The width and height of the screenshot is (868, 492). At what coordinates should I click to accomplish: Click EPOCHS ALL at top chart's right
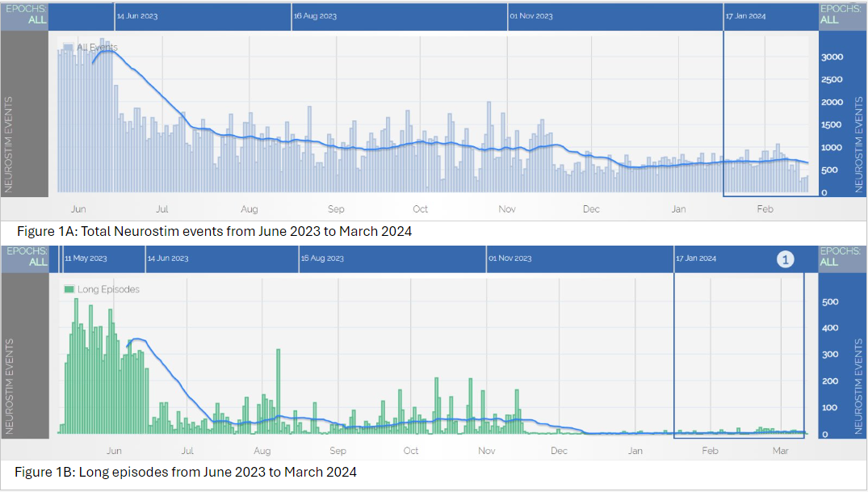[841, 15]
